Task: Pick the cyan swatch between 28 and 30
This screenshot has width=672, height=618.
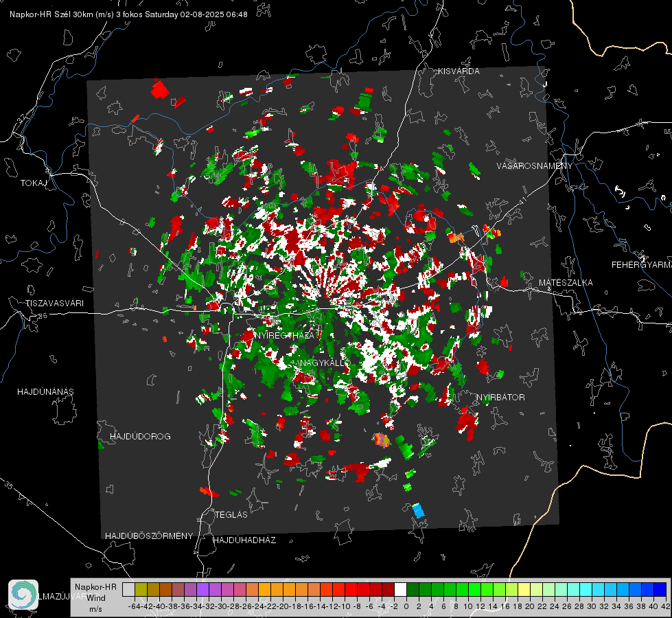Action: point(586,589)
